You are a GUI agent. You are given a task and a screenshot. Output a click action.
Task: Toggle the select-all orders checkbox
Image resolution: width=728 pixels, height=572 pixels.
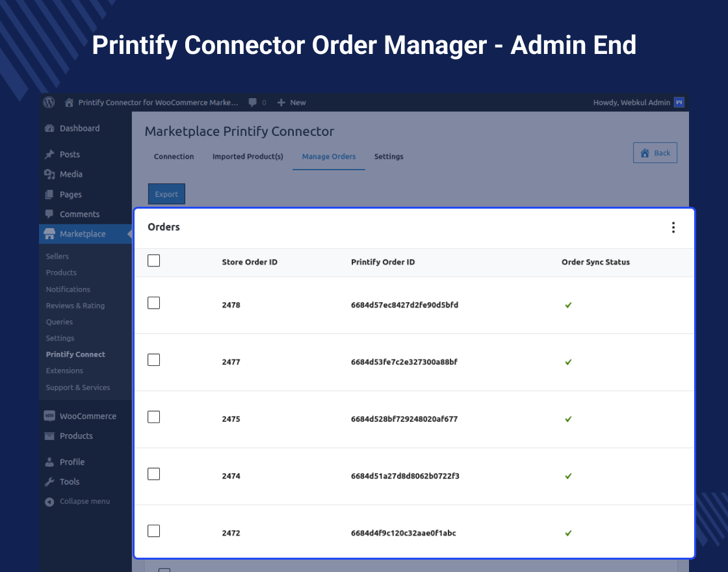click(153, 261)
